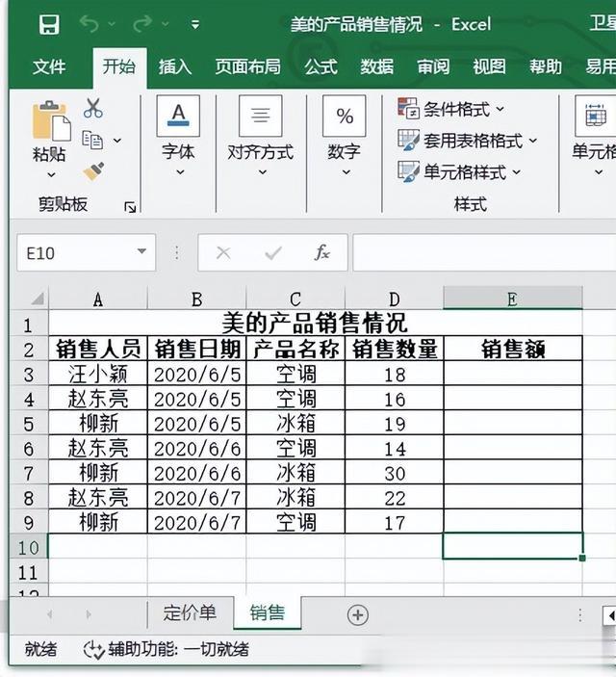Open the Redo history dropdown arrow
Image resolution: width=616 pixels, height=677 pixels.
pos(166,24)
